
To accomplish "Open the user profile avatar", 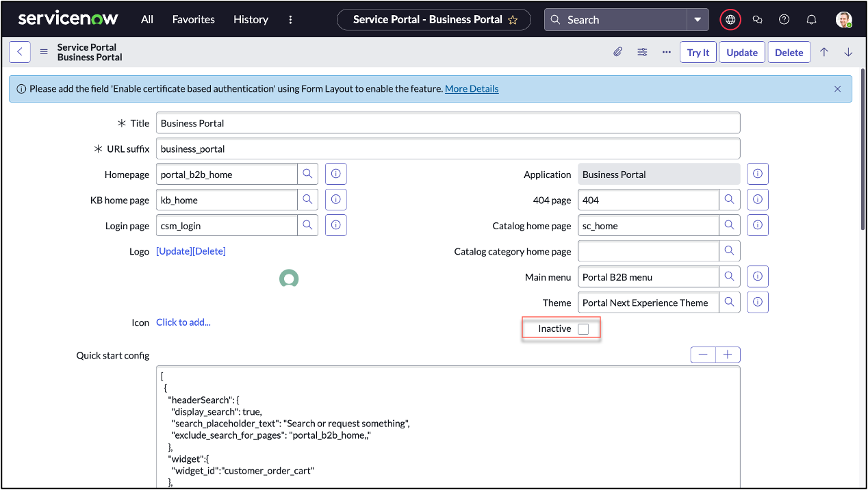I will coord(844,20).
